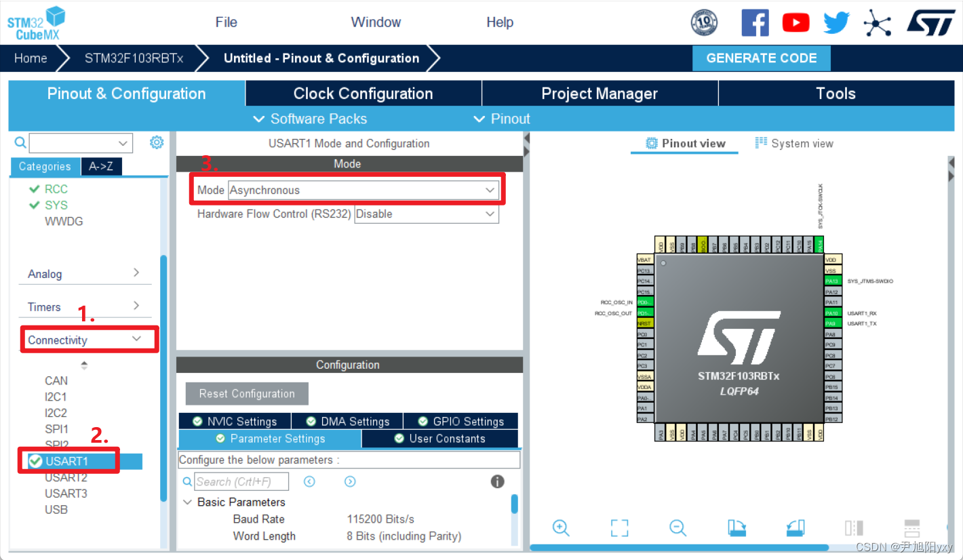This screenshot has width=963, height=560.
Task: Select the NRST pin on the chip
Action: click(x=644, y=323)
